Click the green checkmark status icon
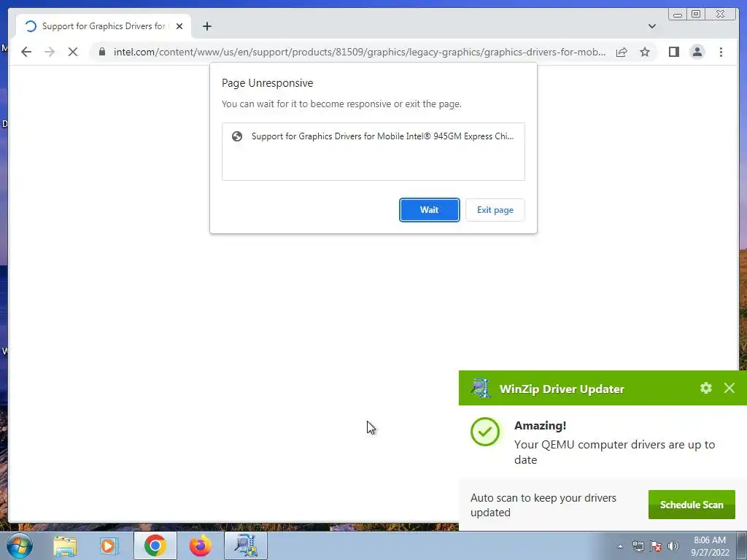The width and height of the screenshot is (747, 560). coord(484,432)
